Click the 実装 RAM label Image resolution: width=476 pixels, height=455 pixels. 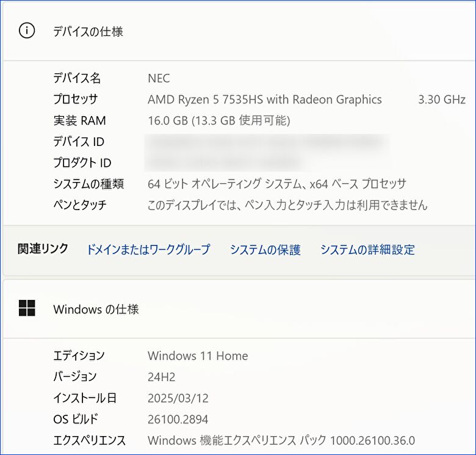(79, 120)
